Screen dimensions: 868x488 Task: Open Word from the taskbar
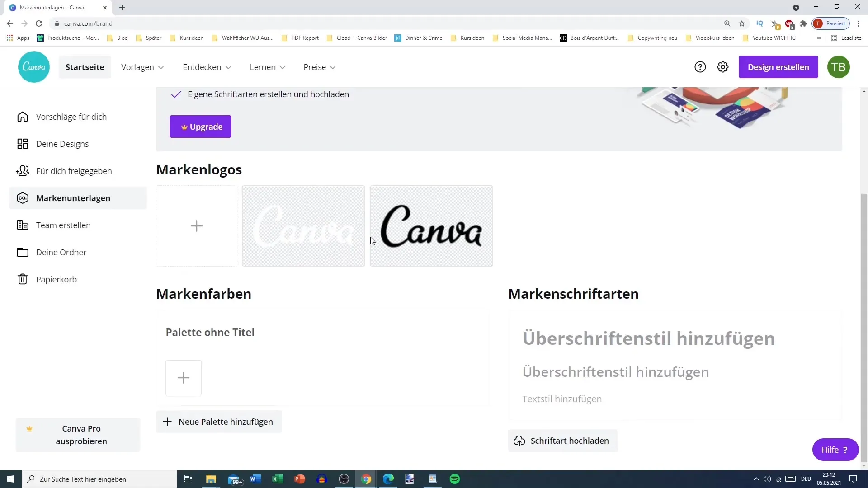point(255,479)
